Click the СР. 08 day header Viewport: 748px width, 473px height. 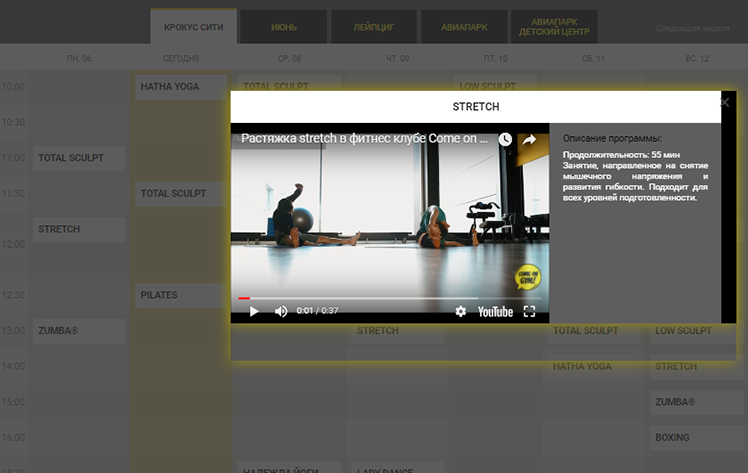pyautogui.click(x=289, y=59)
